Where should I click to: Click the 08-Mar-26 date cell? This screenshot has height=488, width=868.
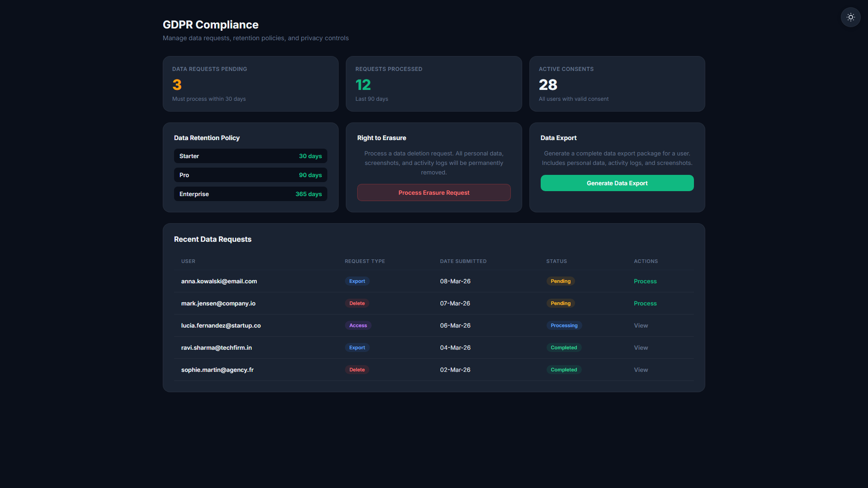click(x=455, y=281)
